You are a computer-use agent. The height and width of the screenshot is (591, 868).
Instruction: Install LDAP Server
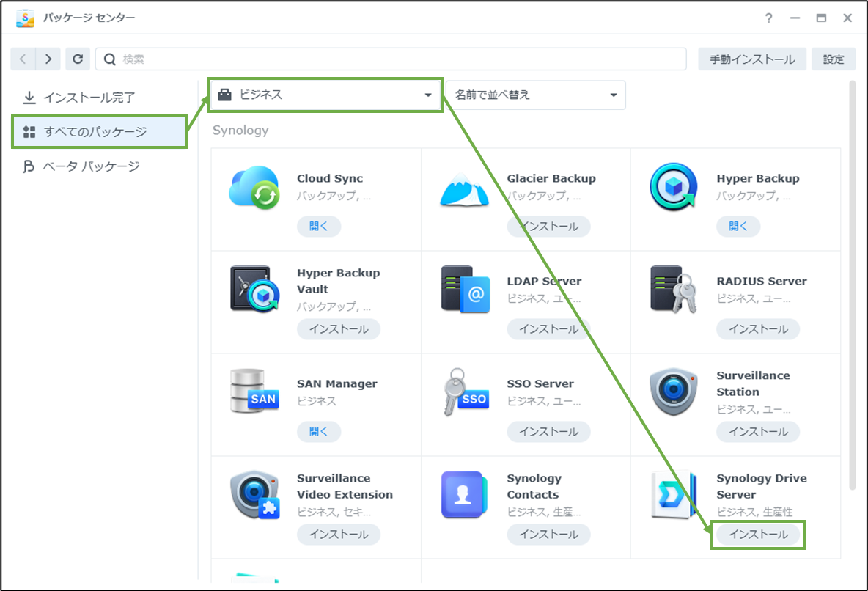tap(548, 329)
